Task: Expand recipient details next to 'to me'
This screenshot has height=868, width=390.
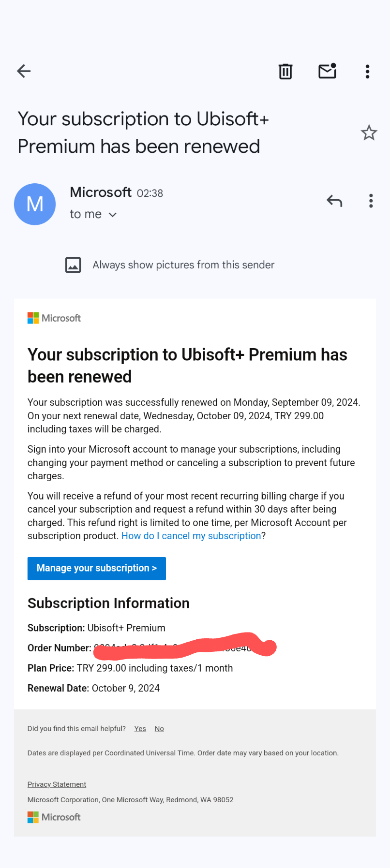Action: coord(113,215)
